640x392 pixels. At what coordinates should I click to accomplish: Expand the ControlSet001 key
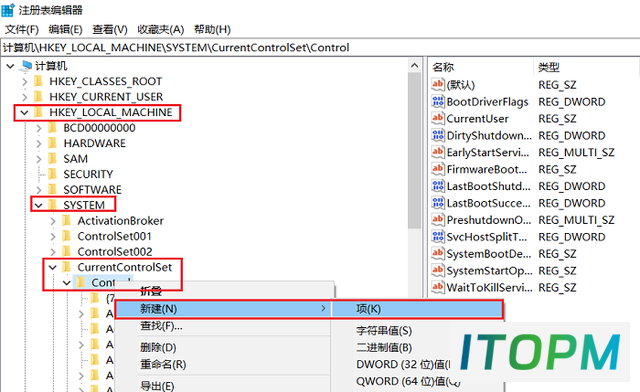point(53,236)
